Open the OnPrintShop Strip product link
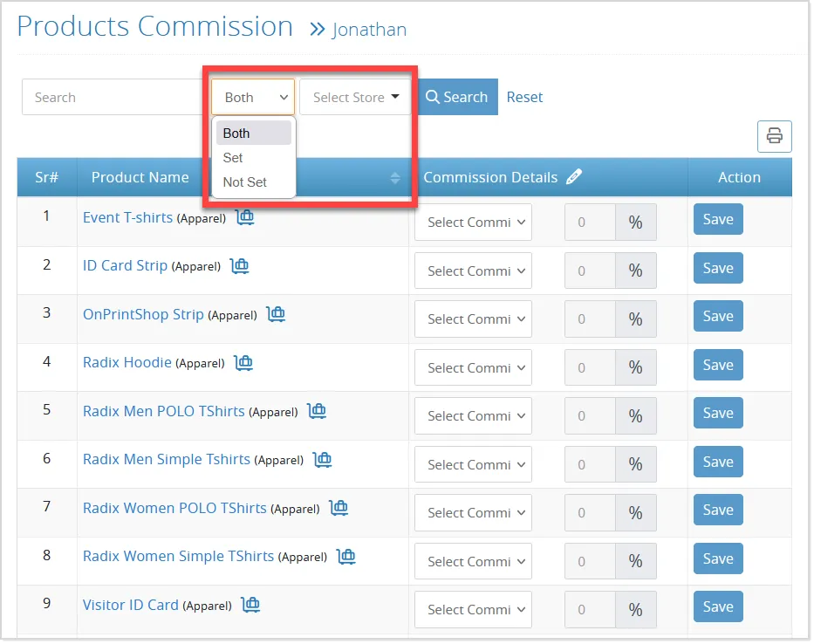 click(143, 314)
